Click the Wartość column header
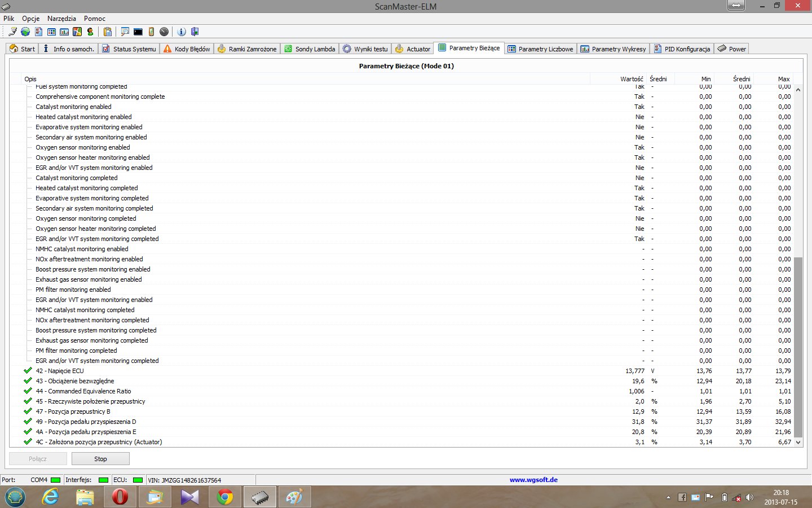812x508 pixels. click(631, 79)
